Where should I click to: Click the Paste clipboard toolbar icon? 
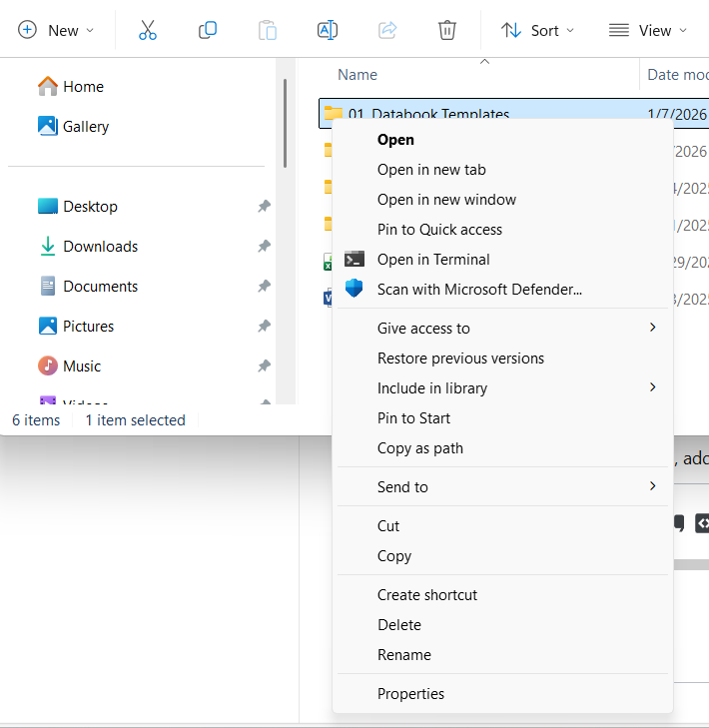pyautogui.click(x=268, y=31)
